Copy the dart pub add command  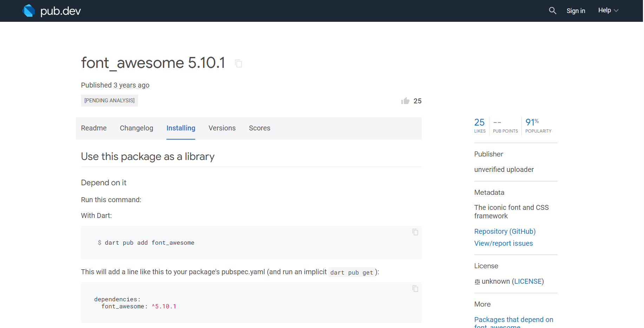tap(415, 232)
